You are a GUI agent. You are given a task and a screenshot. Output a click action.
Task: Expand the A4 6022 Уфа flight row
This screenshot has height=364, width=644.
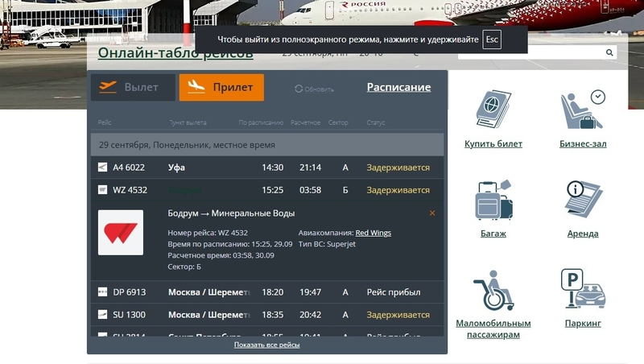pos(266,168)
